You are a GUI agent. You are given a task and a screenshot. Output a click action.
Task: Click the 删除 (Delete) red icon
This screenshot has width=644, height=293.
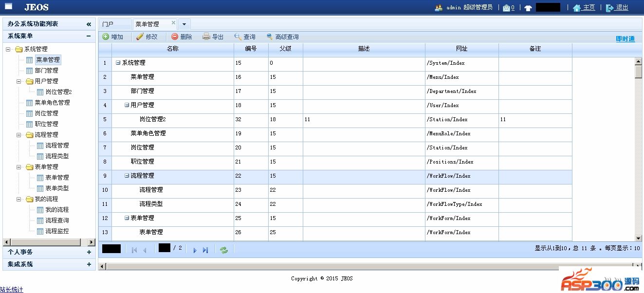click(x=175, y=37)
